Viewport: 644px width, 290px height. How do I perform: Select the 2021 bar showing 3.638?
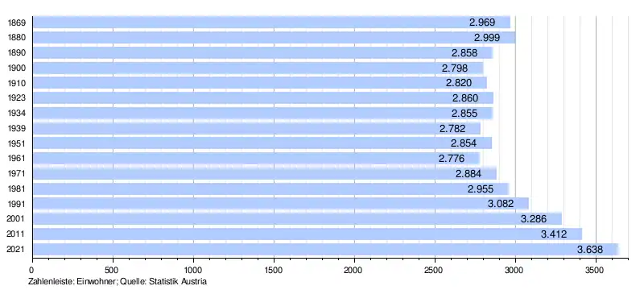325,250
